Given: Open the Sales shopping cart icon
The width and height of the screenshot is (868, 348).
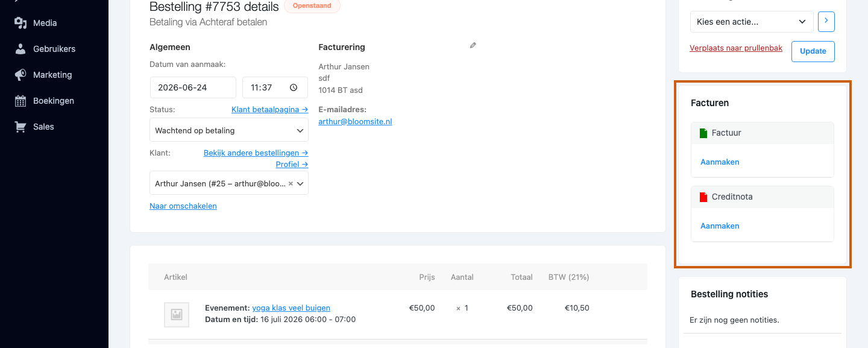Looking at the screenshot, I should coord(20,127).
